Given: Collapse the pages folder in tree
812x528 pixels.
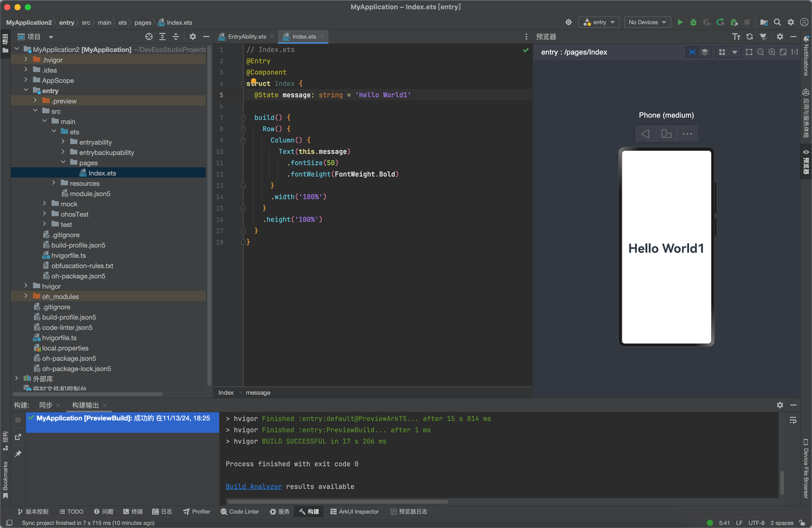Looking at the screenshot, I should [x=63, y=163].
